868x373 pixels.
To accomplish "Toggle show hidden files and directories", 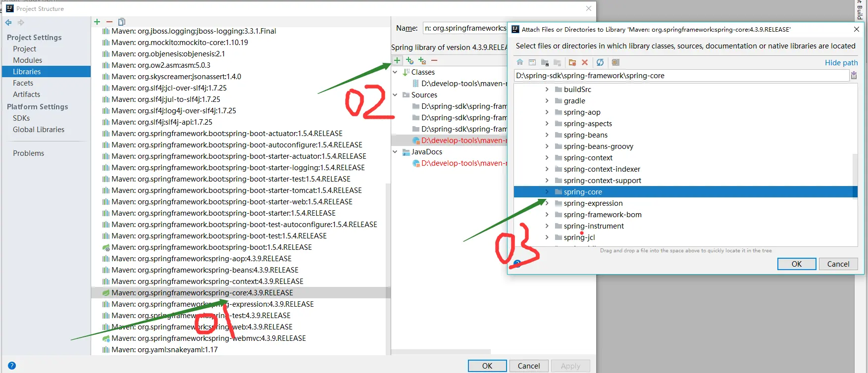I will [x=615, y=62].
